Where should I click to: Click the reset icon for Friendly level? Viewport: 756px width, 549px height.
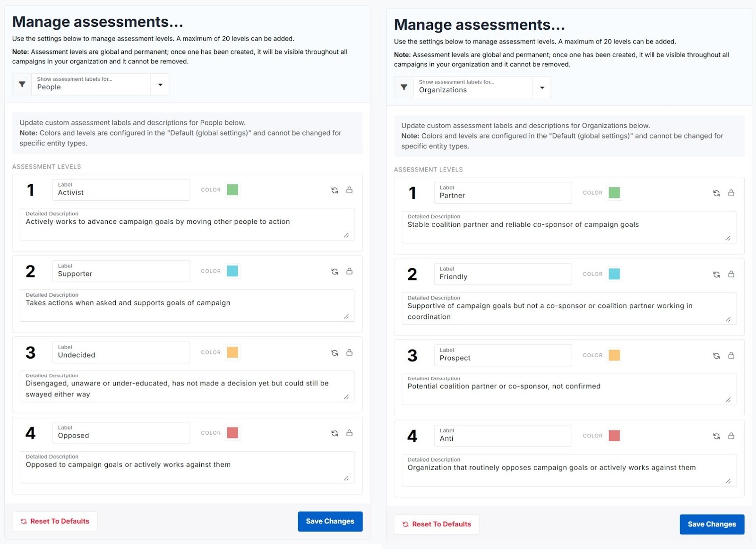click(716, 274)
